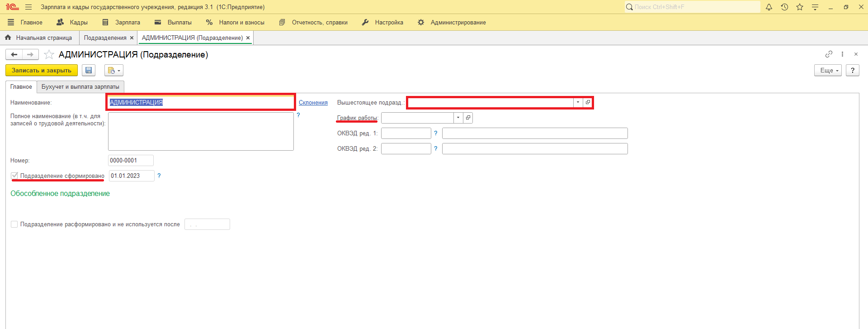Image resolution: width=868 pixels, height=329 pixels.
Task: Click the formation date field 01.01.2023
Action: click(x=132, y=176)
